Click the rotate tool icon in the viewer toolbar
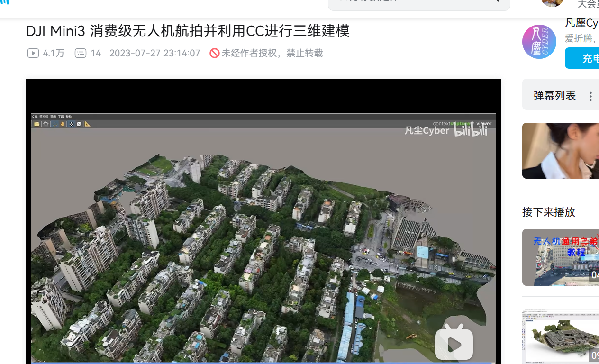This screenshot has width=599, height=364. (x=55, y=124)
